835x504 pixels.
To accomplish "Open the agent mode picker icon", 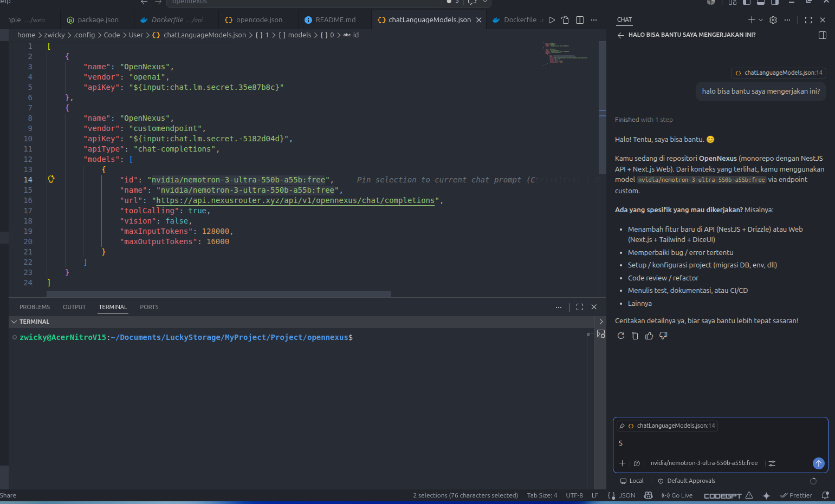I will coord(637,463).
